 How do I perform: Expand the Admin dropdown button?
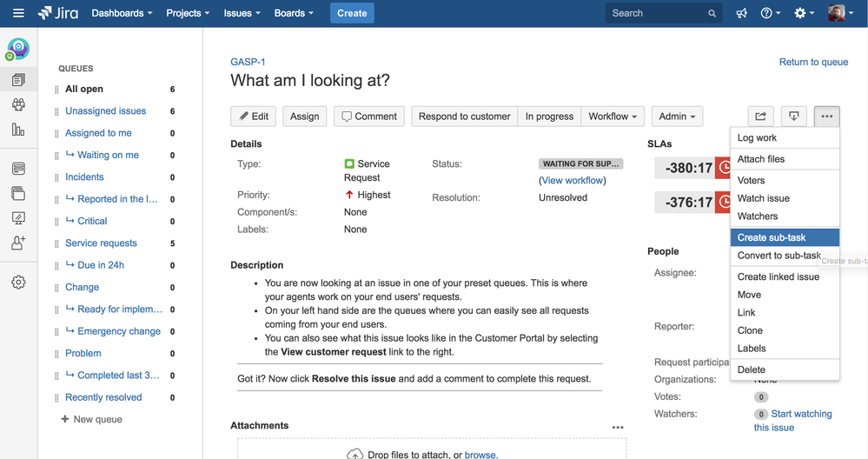coord(677,116)
